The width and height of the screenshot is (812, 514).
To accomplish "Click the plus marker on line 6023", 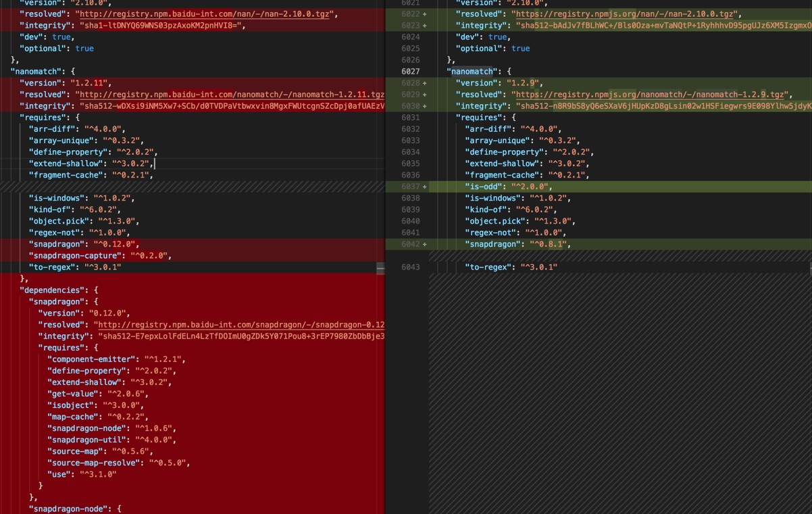I will (x=424, y=26).
